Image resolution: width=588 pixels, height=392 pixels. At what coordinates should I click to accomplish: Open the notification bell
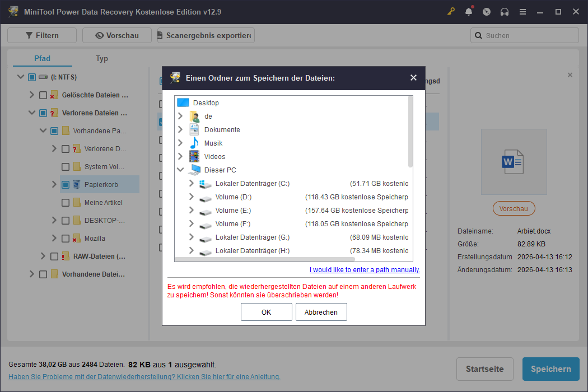tap(469, 12)
